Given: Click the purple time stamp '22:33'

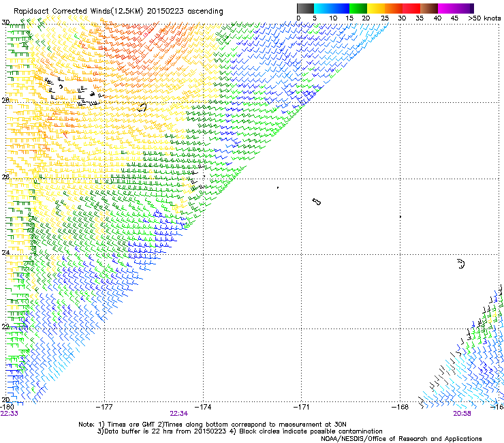Looking at the screenshot, I should [x=10, y=414].
